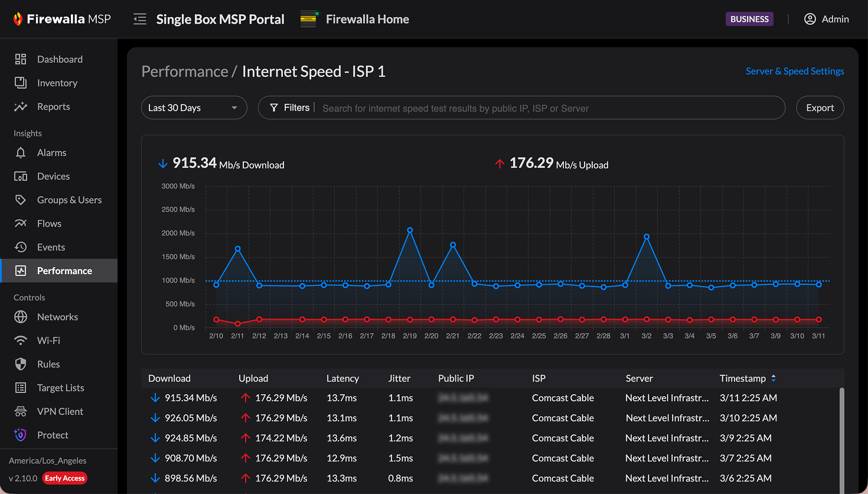Click the VPN Client icon

pyautogui.click(x=21, y=411)
